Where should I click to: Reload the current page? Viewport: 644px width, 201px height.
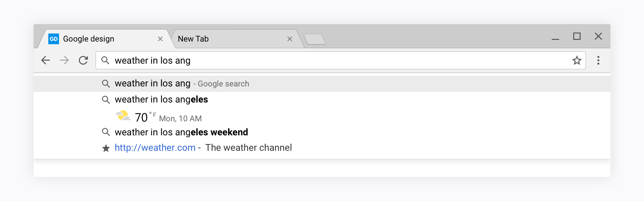[x=83, y=60]
